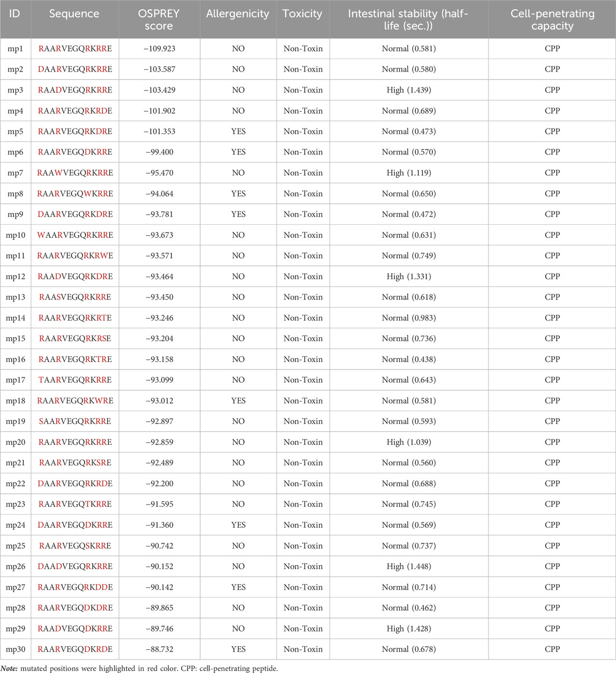Select the mp29 ID cell
Viewport: 616px width, 673px height.
coord(15,628)
